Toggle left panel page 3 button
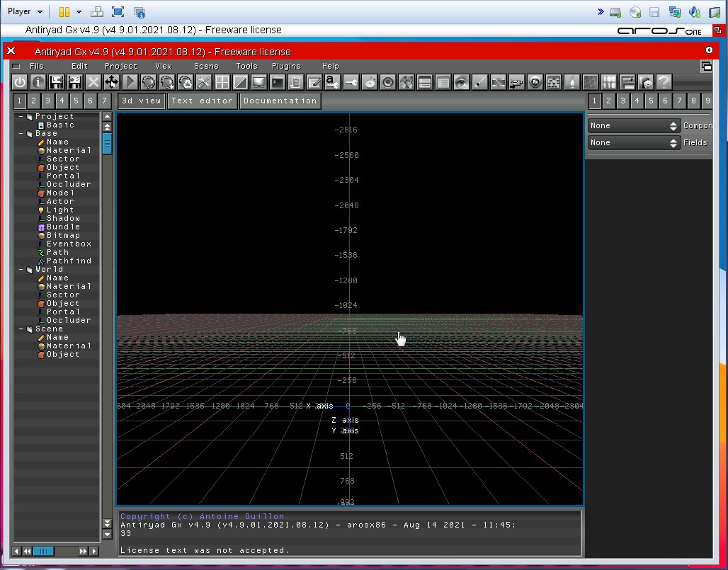The height and width of the screenshot is (570, 728). point(47,101)
